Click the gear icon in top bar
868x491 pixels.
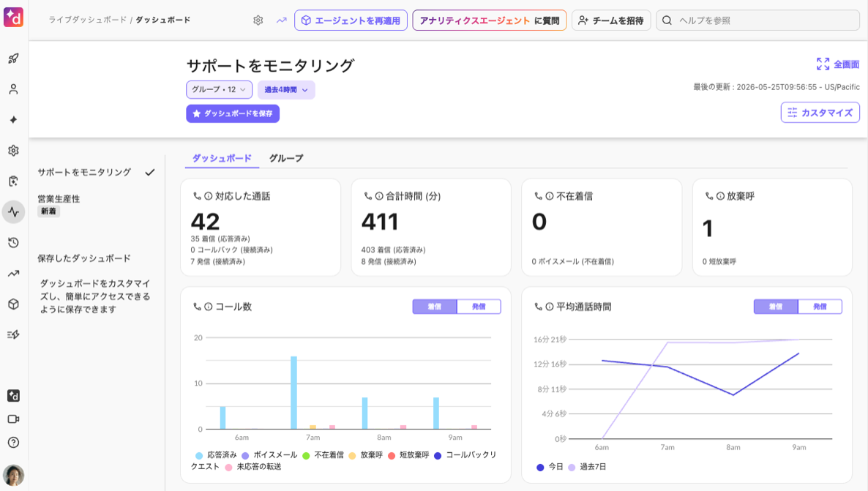pos(258,20)
